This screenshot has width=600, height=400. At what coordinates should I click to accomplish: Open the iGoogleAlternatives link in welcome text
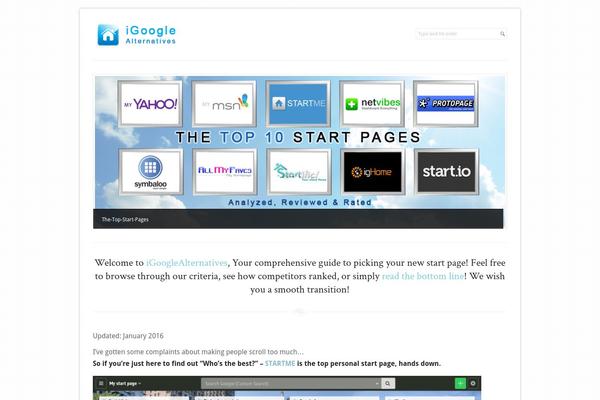(x=187, y=263)
